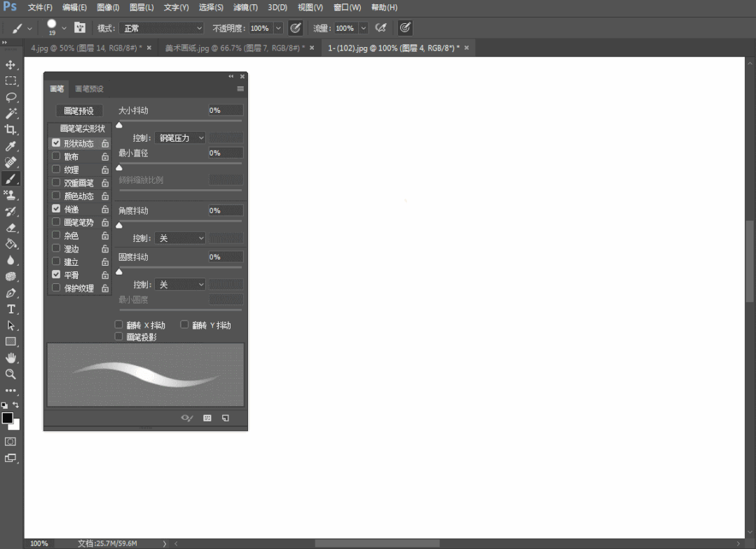The image size is (756, 549).
Task: Select the Crop tool
Action: tap(10, 130)
